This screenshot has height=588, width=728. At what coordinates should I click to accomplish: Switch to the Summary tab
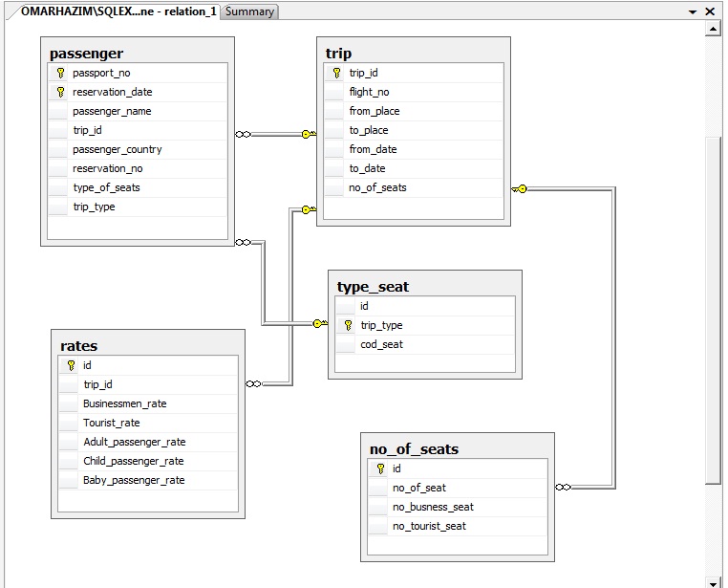pos(249,11)
